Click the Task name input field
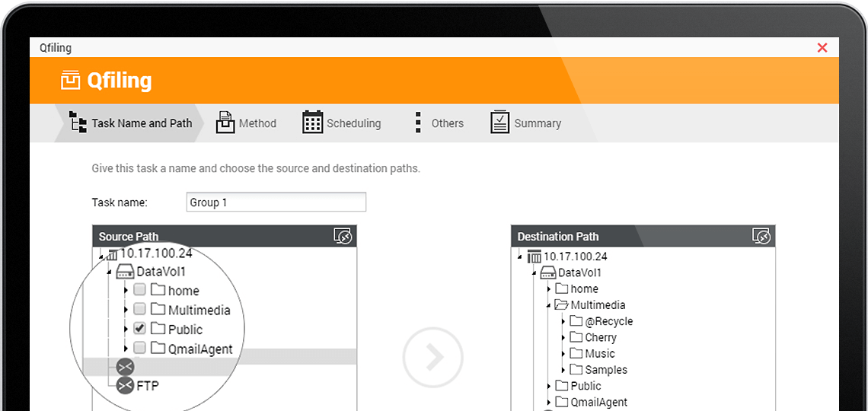The height and width of the screenshot is (411, 868). (276, 202)
